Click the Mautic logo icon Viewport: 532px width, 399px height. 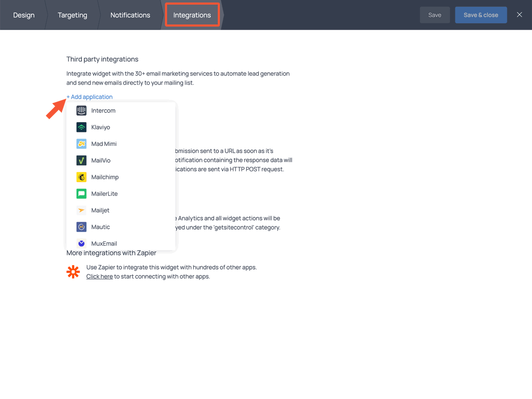click(81, 226)
